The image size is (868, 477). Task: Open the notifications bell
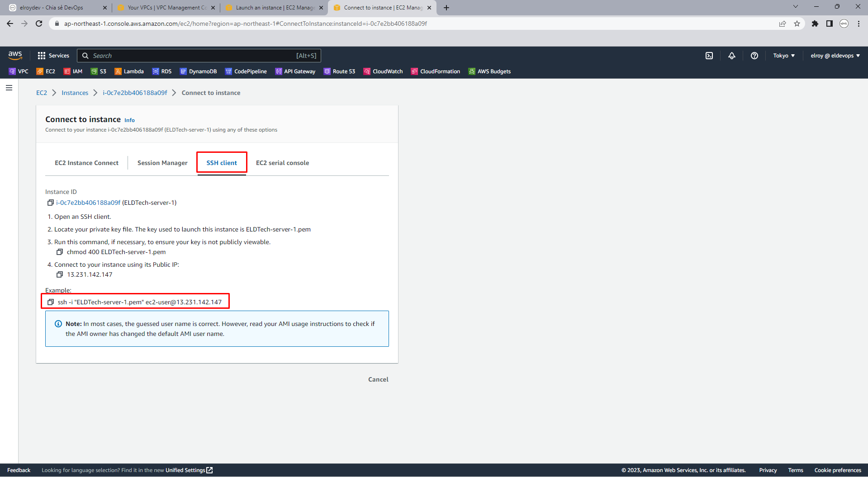click(731, 56)
